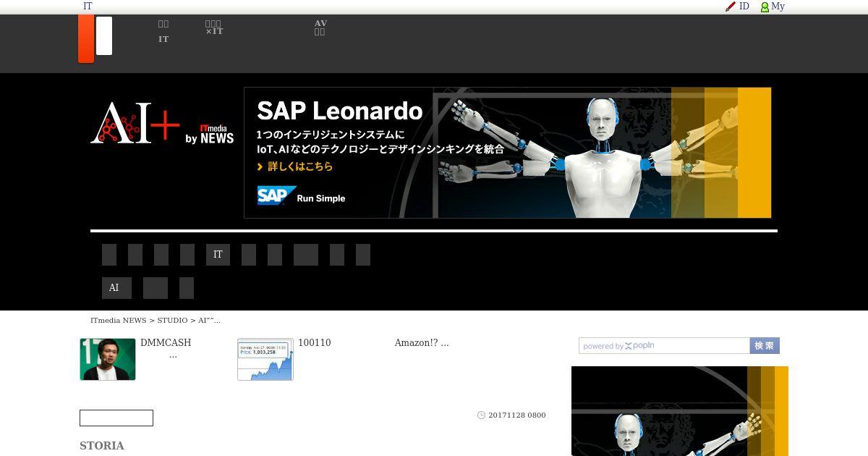Click the red pencil icon beside ID

pos(731,7)
